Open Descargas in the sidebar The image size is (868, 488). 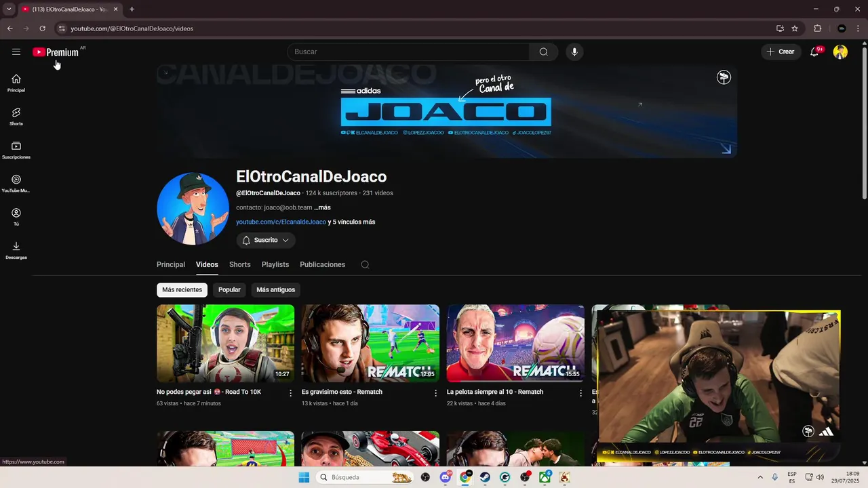[16, 251]
